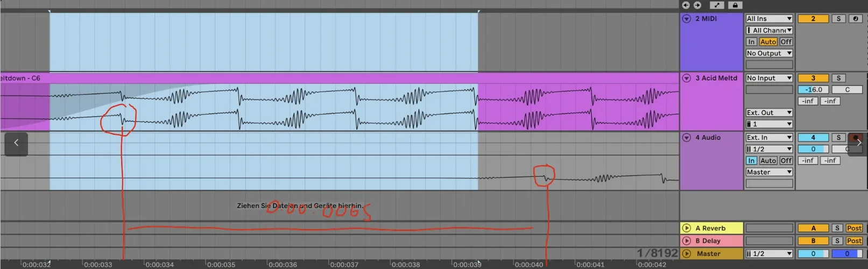
Task: Enable In monitoring on 4 Audio
Action: click(751, 160)
